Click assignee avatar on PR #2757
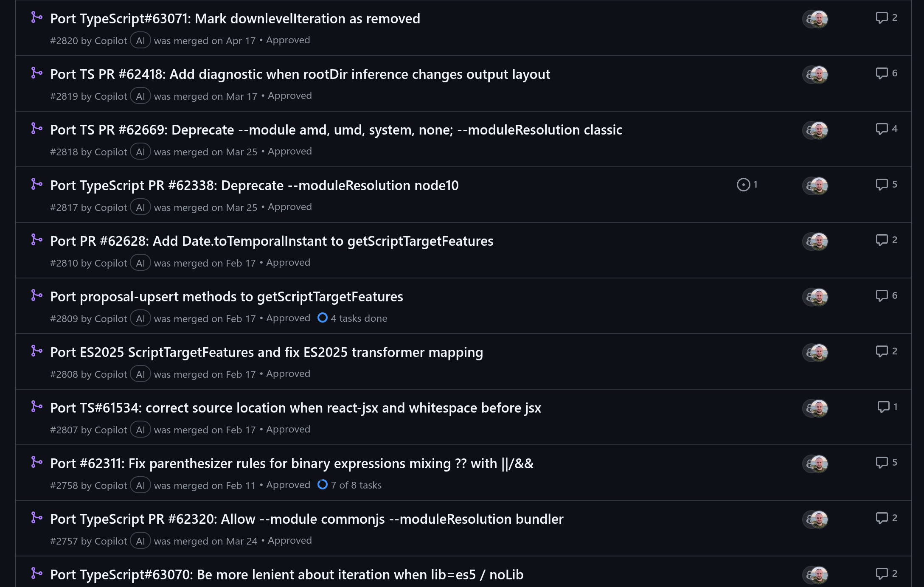Viewport: 924px width, 587px height. (x=815, y=520)
